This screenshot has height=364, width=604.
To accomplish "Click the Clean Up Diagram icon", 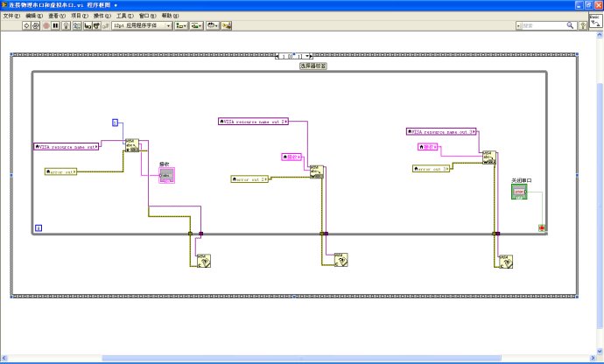I will 226,26.
